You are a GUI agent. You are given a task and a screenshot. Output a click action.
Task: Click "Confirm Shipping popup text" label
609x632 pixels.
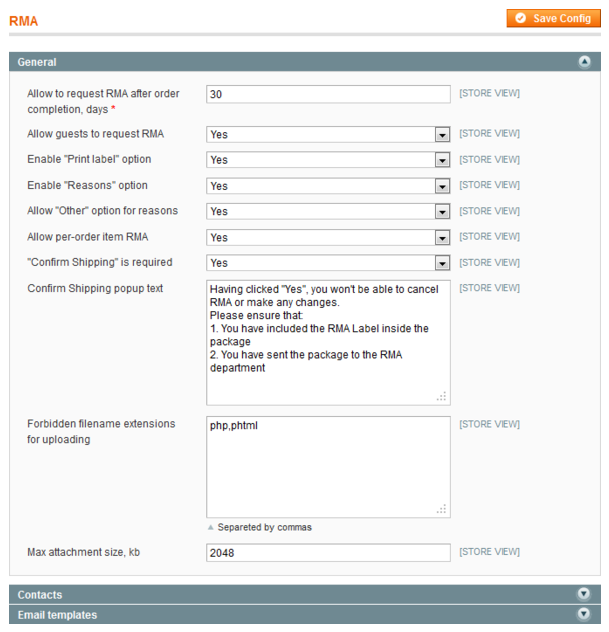pyautogui.click(x=95, y=289)
